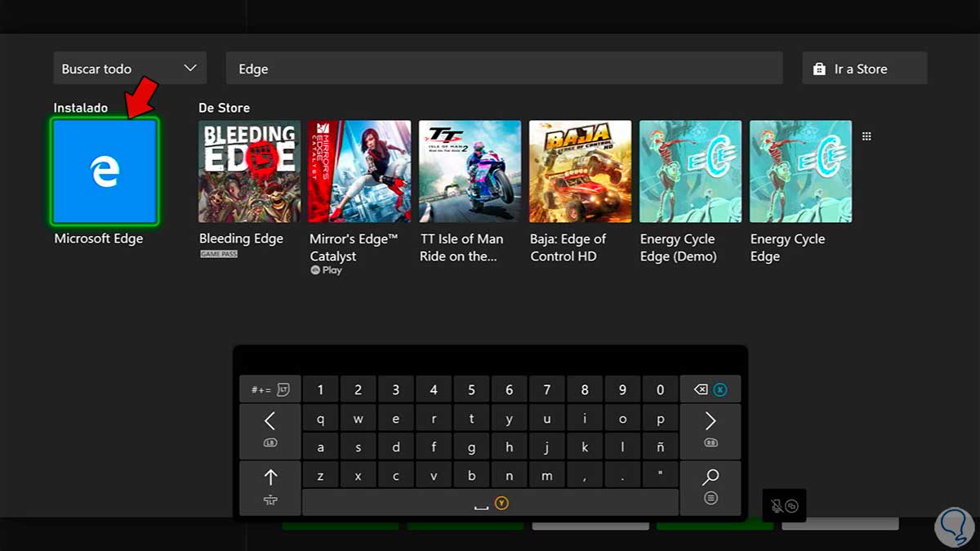
Task: Click the Ir a Store button
Action: (x=865, y=69)
